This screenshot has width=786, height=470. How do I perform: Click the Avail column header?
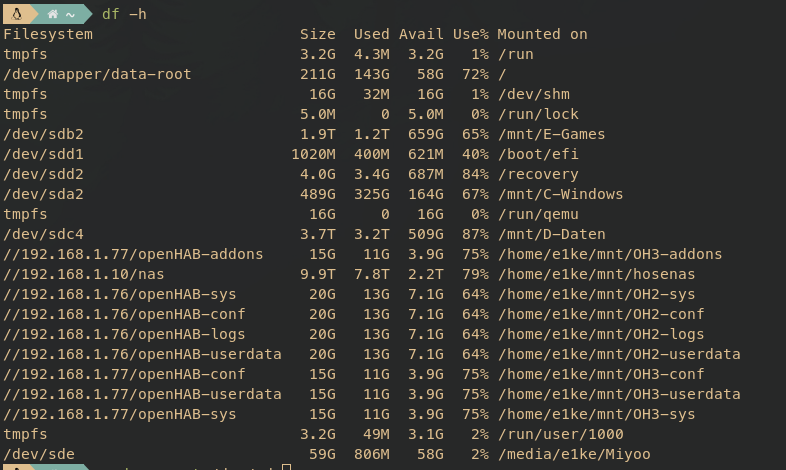[x=421, y=34]
